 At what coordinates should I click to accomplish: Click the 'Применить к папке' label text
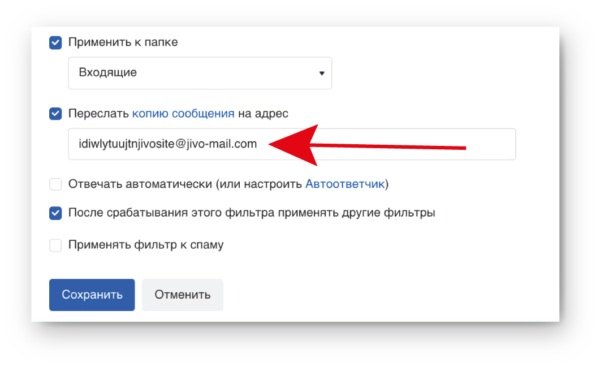[123, 42]
